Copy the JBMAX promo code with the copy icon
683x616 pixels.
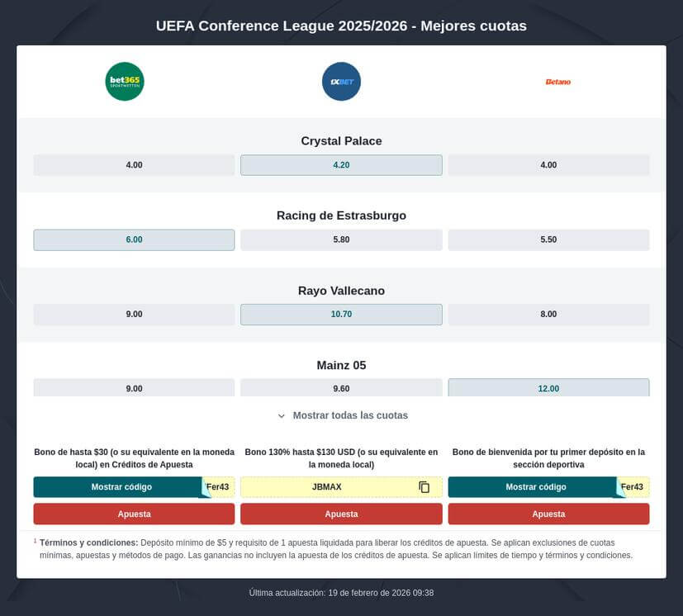(x=424, y=487)
